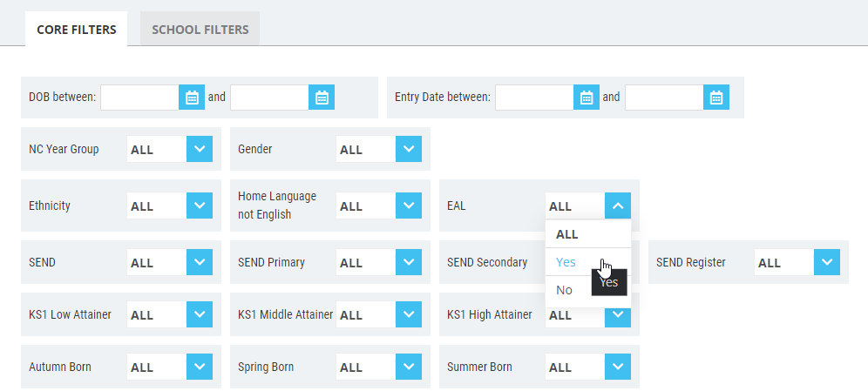Open calendar for DOB end date
This screenshot has height=391, width=868.
pos(322,98)
